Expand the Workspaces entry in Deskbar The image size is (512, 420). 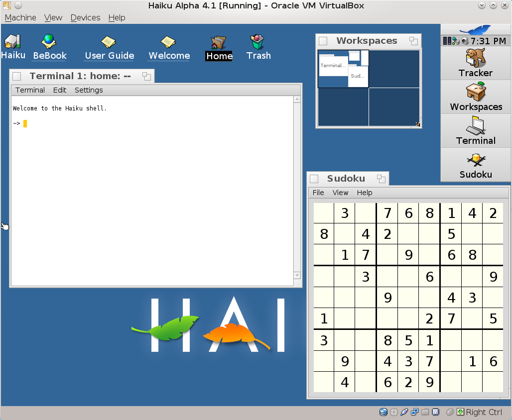click(476, 97)
